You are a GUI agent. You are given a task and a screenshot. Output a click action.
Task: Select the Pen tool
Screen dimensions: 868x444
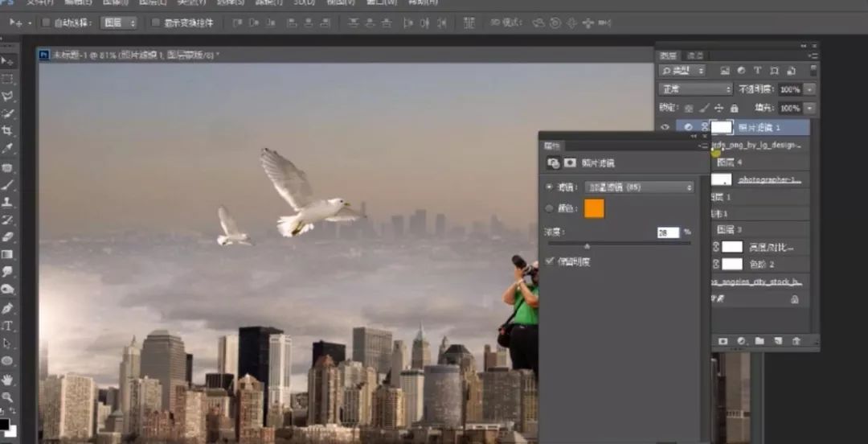8,307
